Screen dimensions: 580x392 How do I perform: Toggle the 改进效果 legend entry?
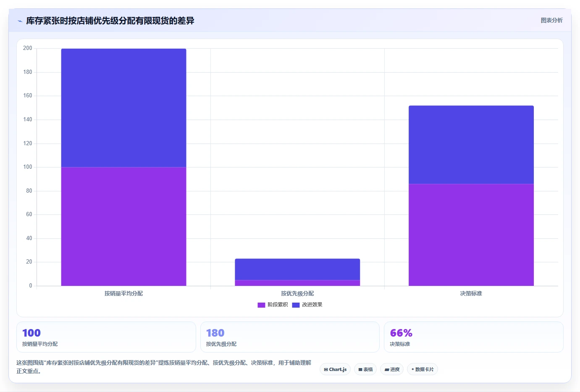point(307,305)
